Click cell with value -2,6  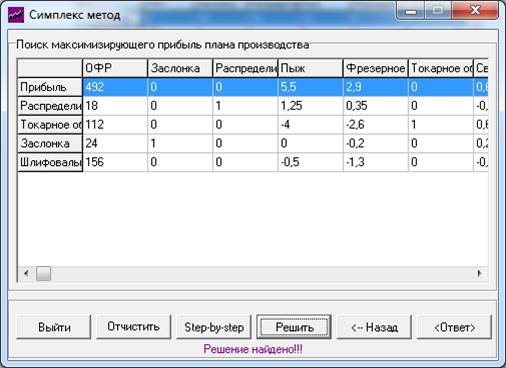coord(376,124)
